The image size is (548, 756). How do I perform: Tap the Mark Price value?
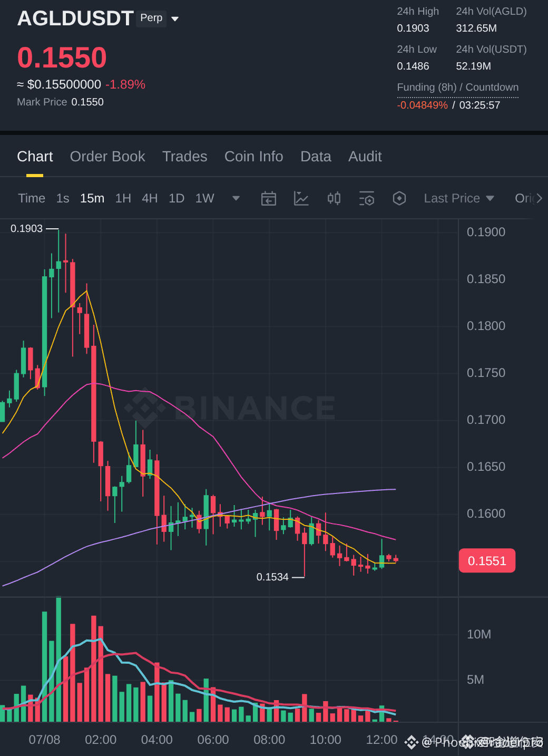tap(87, 102)
